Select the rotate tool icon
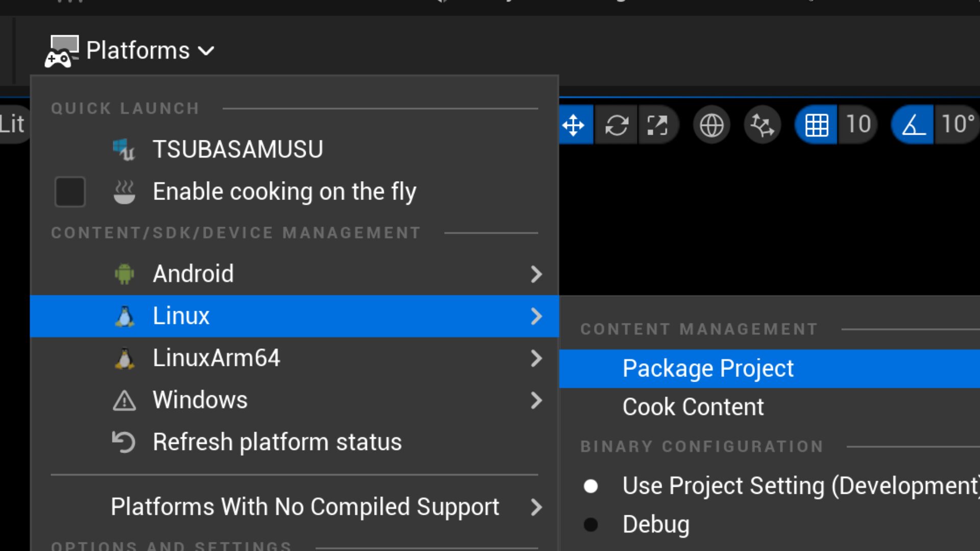 click(x=617, y=125)
